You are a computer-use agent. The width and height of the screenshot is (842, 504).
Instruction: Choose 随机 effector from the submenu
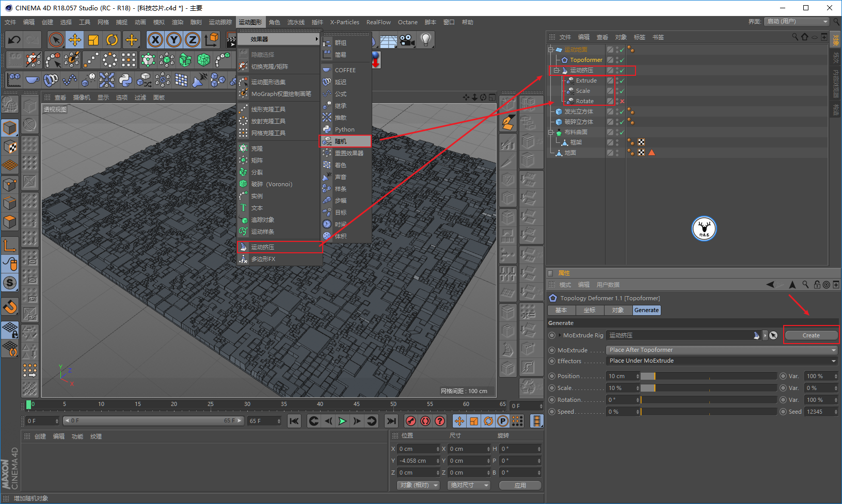point(345,141)
